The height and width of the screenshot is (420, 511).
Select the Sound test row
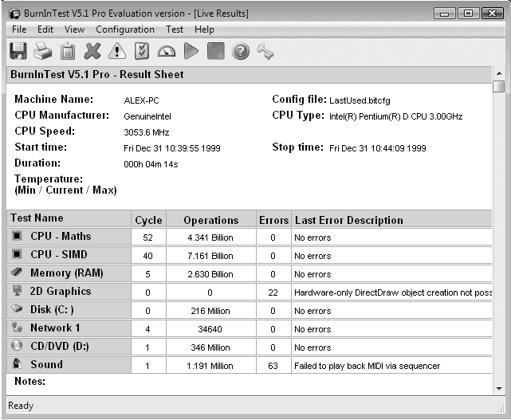[x=46, y=365]
